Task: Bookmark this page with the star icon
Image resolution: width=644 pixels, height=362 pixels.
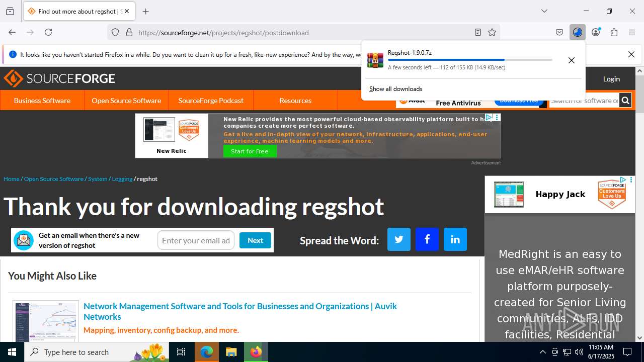Action: [x=492, y=32]
